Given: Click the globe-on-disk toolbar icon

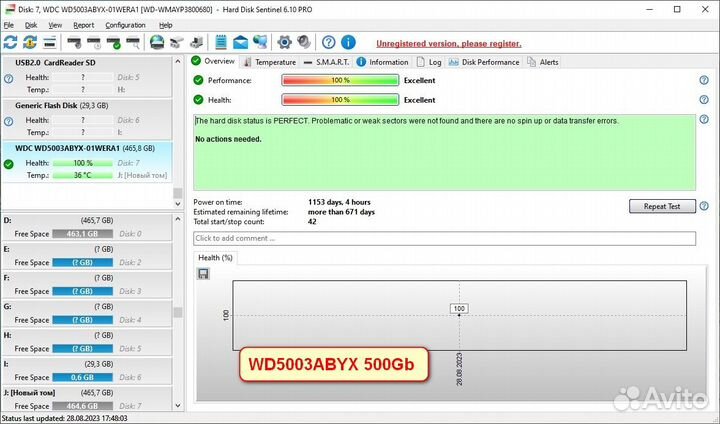Looking at the screenshot, I should pyautogui.click(x=157, y=42).
